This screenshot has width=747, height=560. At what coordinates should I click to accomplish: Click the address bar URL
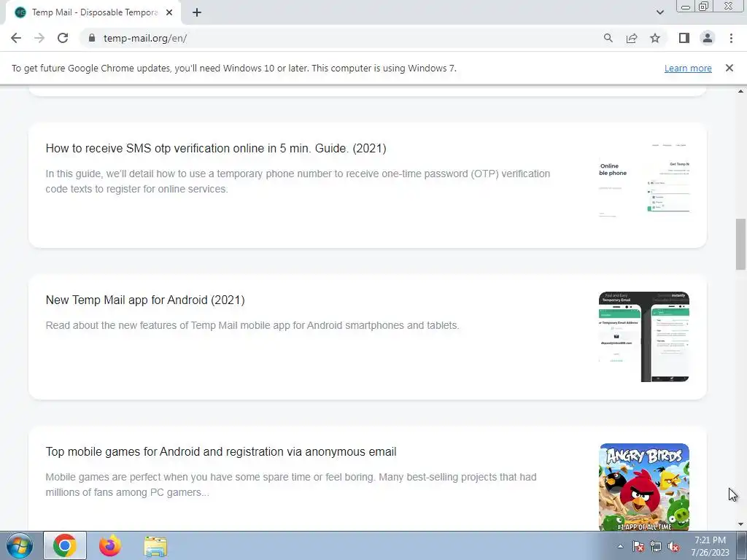click(145, 38)
